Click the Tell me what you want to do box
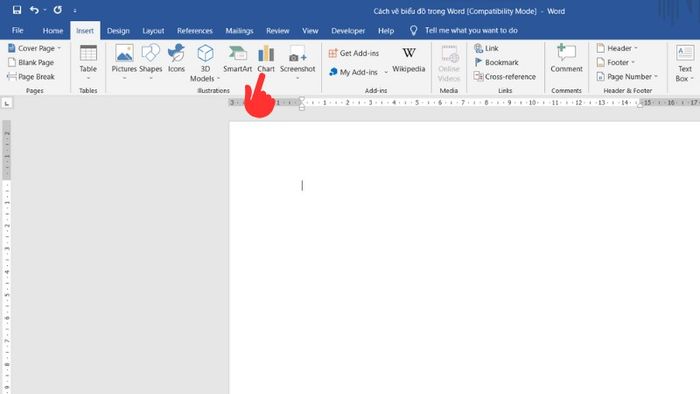 pyautogui.click(x=471, y=30)
